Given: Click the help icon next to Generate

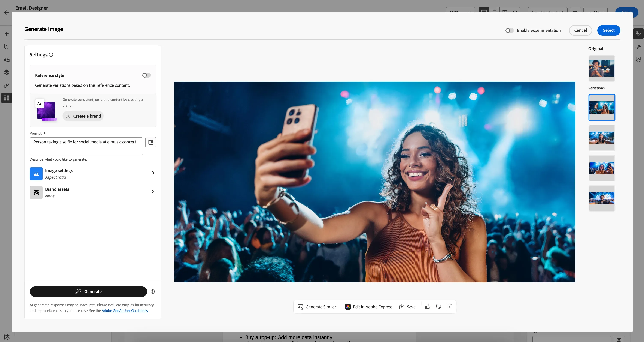Looking at the screenshot, I should [153, 291].
